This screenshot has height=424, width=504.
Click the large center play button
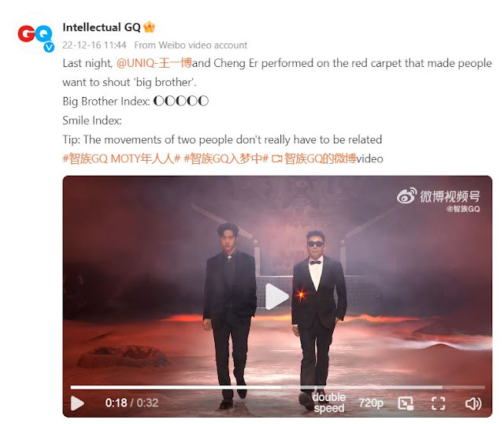[276, 296]
